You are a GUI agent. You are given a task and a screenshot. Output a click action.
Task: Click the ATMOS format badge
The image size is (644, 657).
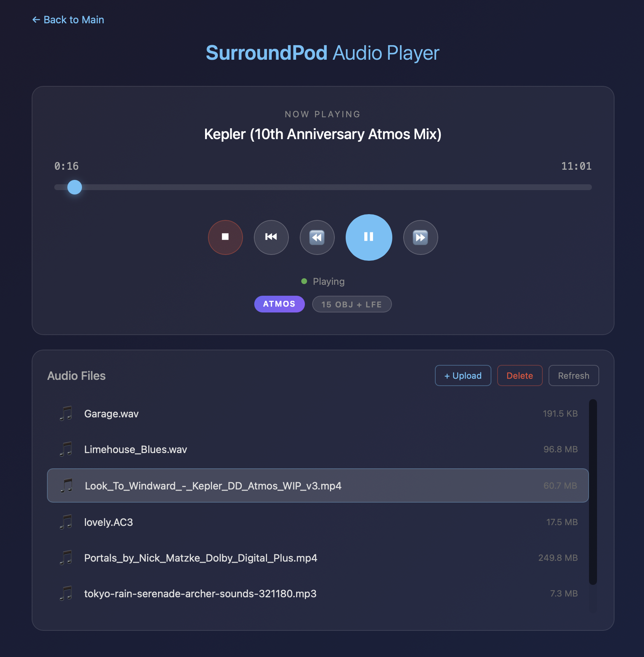point(279,304)
